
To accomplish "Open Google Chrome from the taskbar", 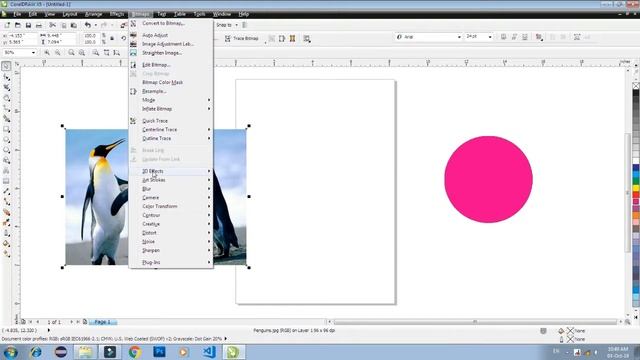I will coord(135,352).
